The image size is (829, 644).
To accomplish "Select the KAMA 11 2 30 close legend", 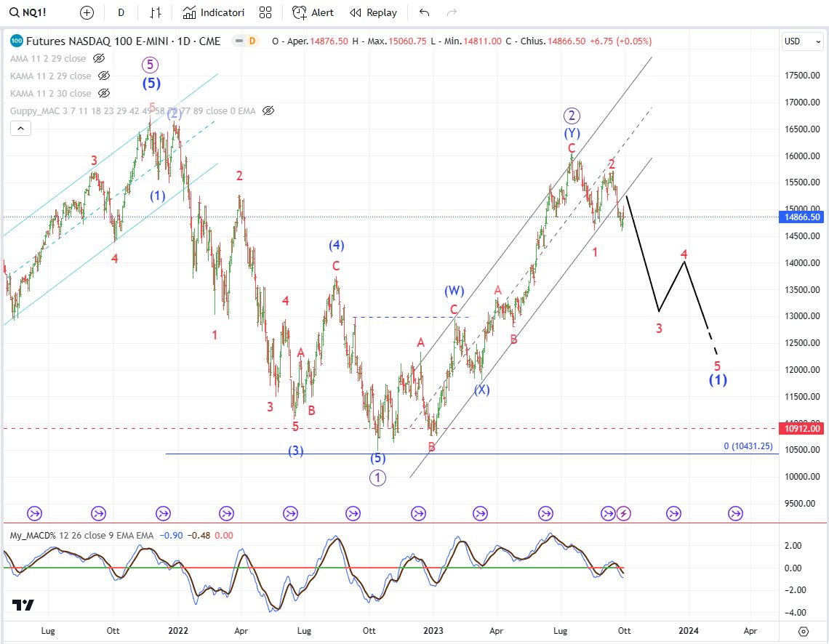I will 51,94.
